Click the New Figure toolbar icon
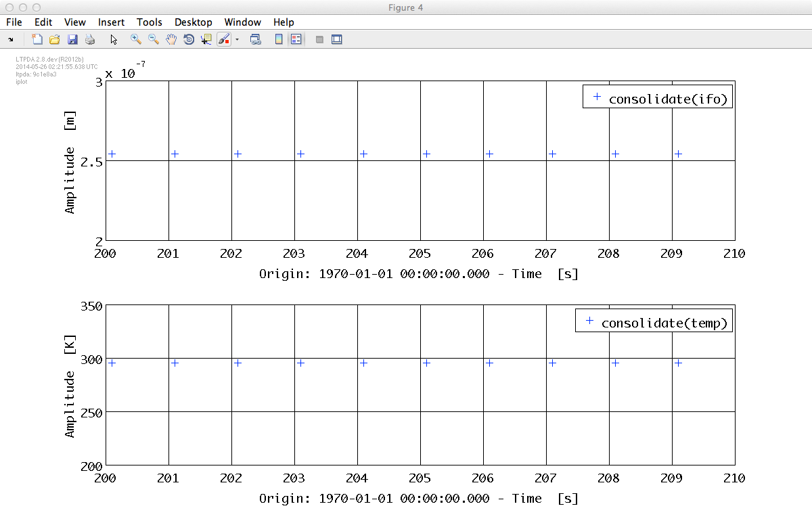812x523 pixels. (x=37, y=39)
